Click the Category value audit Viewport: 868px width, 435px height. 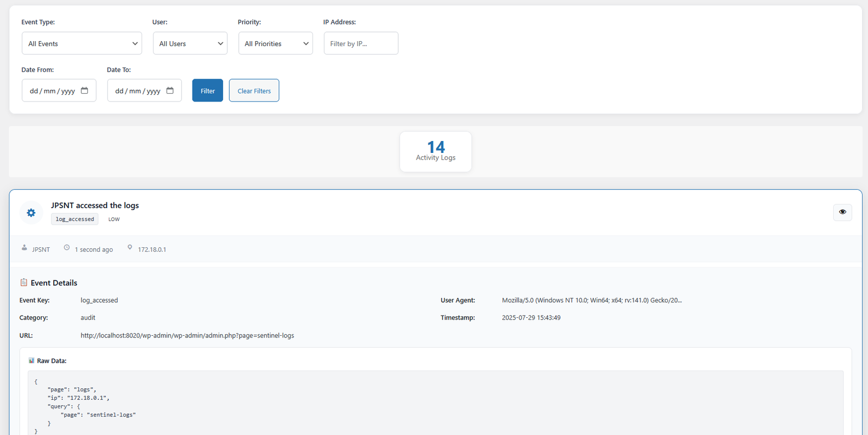pyautogui.click(x=88, y=318)
